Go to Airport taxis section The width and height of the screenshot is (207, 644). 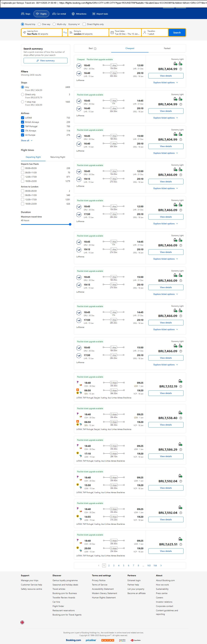click(x=100, y=14)
